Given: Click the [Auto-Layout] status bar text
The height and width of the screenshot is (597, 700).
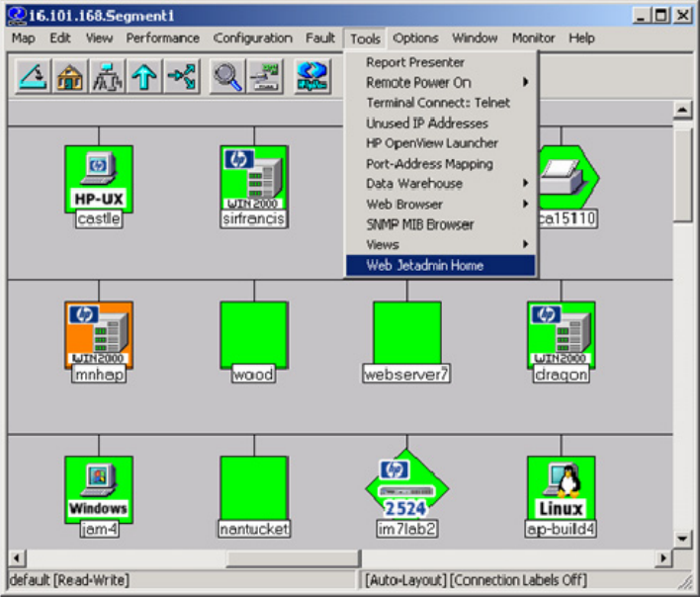Looking at the screenshot, I should click(x=405, y=580).
